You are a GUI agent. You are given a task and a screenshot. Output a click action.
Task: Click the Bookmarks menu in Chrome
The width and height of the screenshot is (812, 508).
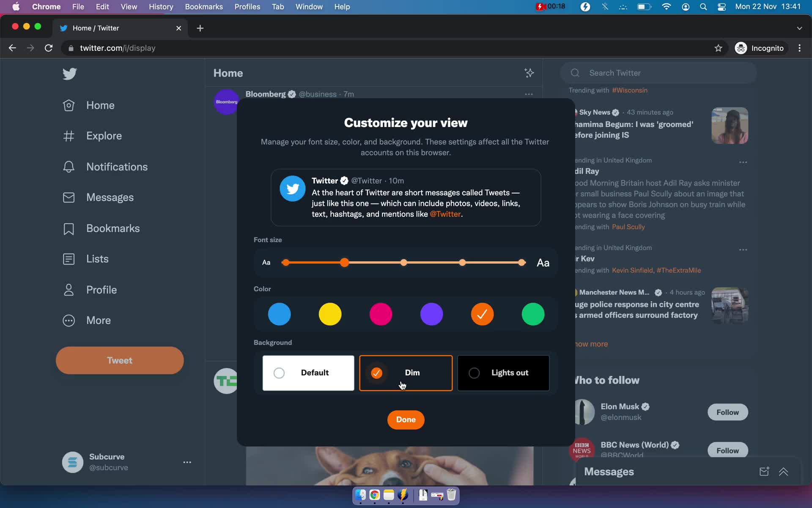203,6
